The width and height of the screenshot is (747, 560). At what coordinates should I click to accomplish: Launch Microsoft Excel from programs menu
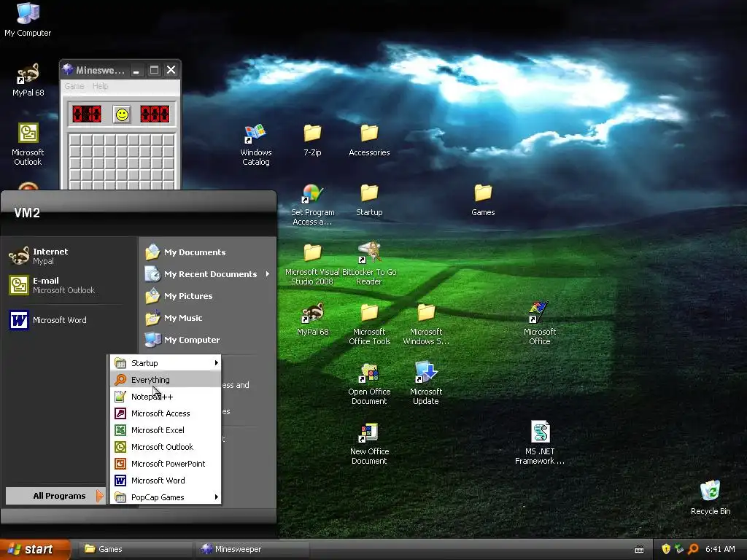(x=166, y=430)
